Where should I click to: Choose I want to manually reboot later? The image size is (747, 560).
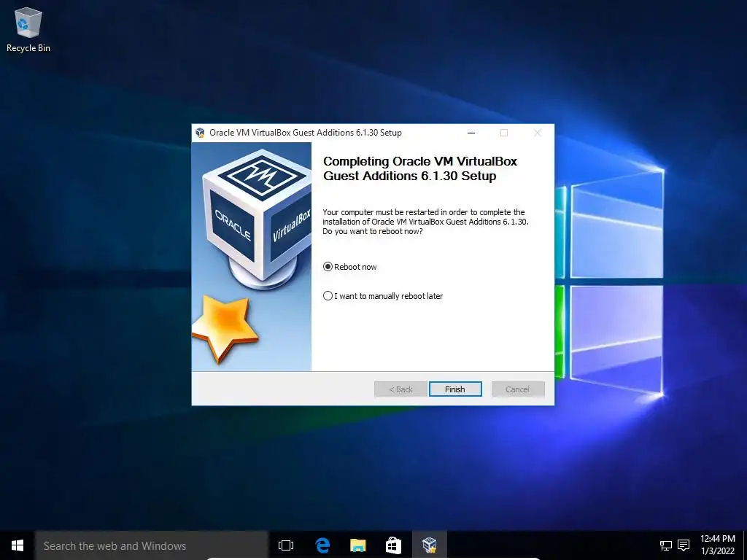pyautogui.click(x=328, y=296)
